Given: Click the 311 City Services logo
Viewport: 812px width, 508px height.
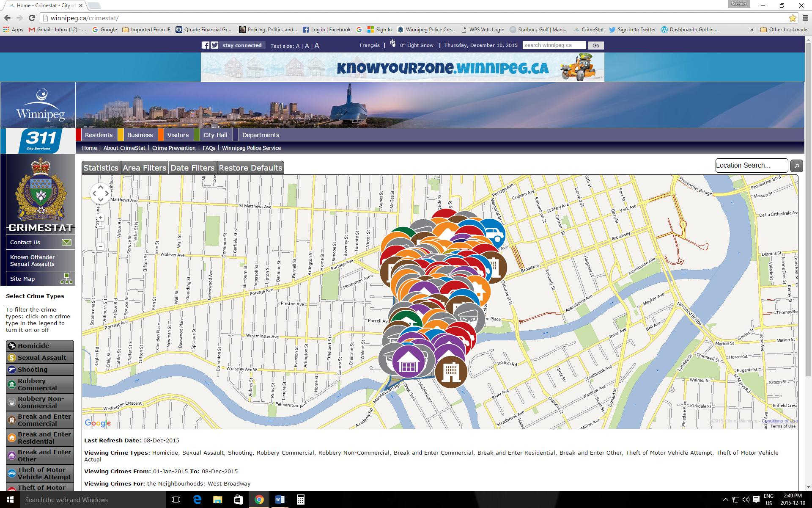Looking at the screenshot, I should [41, 141].
